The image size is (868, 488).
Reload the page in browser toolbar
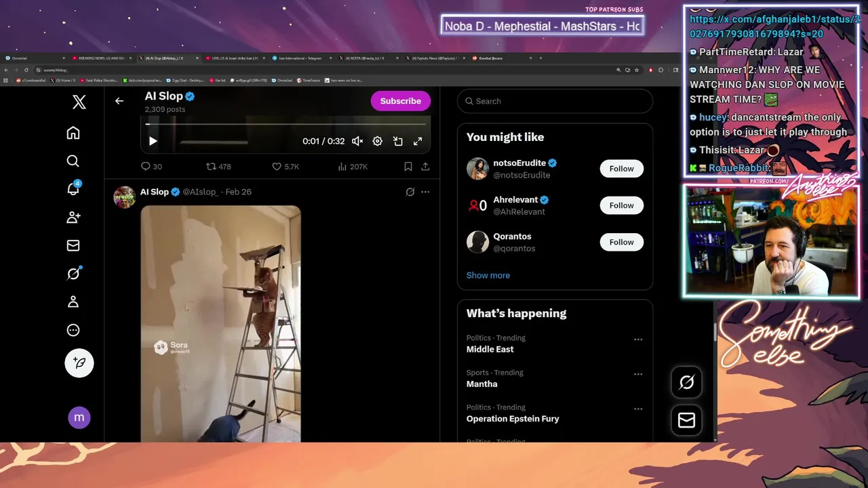26,70
